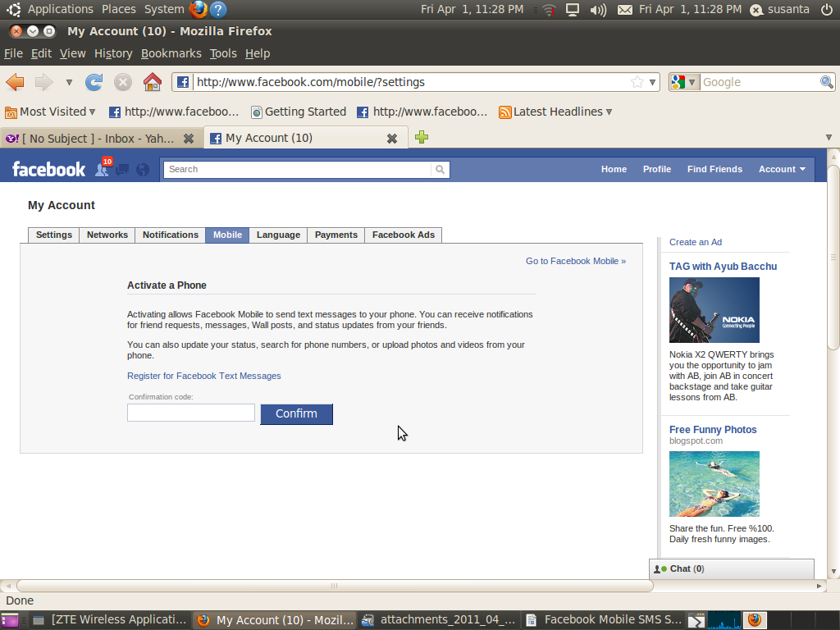
Task: Click the volume icon in the top panel
Action: [598, 10]
